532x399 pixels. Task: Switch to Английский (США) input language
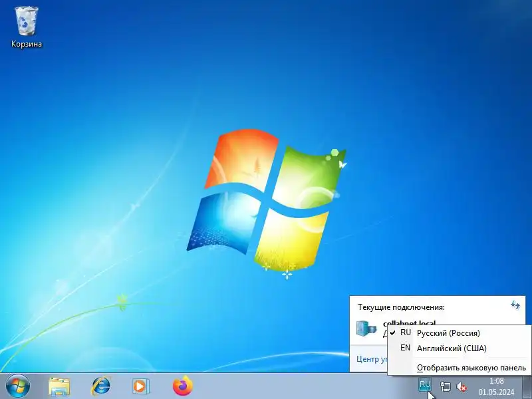460,348
